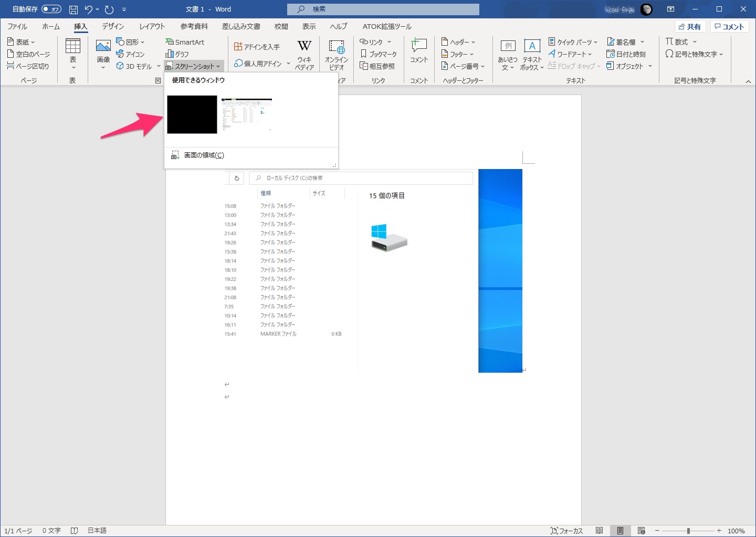
Task: Click the コメント button at top right
Action: [x=730, y=26]
